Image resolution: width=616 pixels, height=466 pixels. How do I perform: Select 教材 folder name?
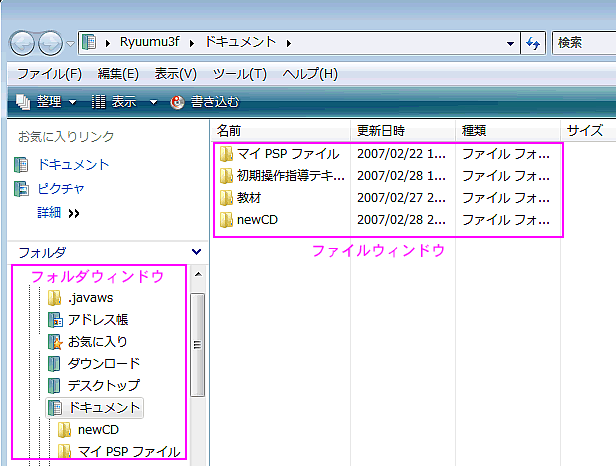[249, 198]
